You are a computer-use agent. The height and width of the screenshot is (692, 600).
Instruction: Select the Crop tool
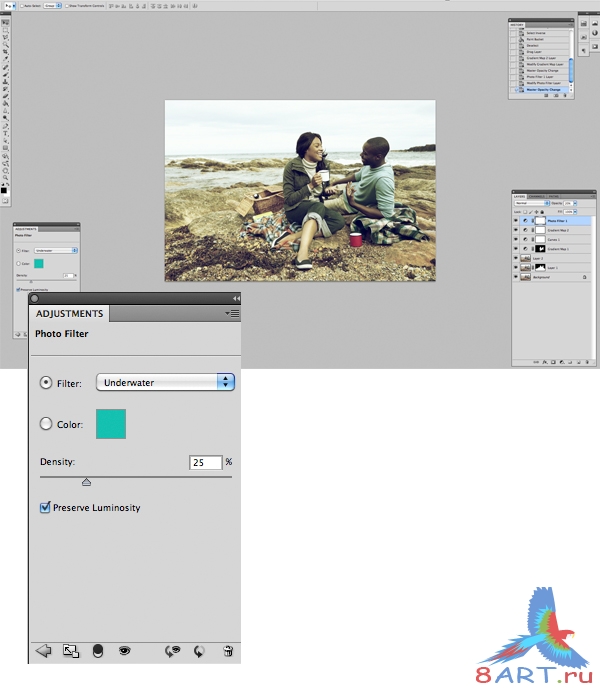[x=5, y=51]
